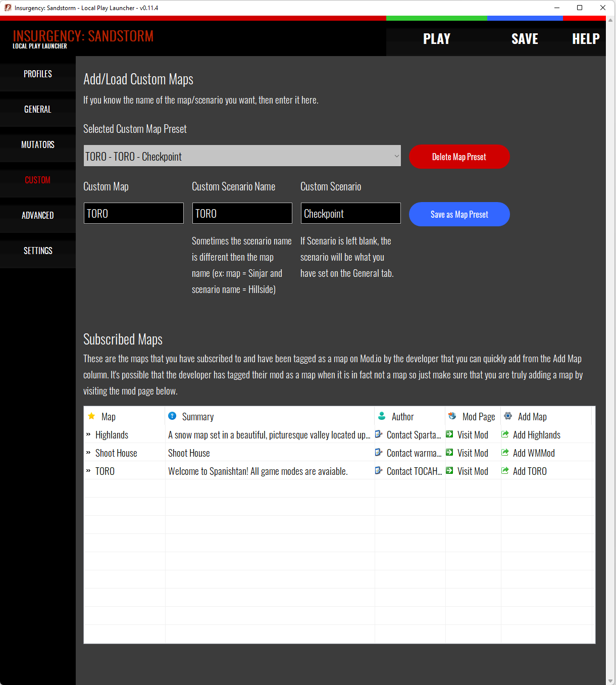Click the add icon next to Add Highlands
Screen dimensions: 616x685
click(x=505, y=434)
